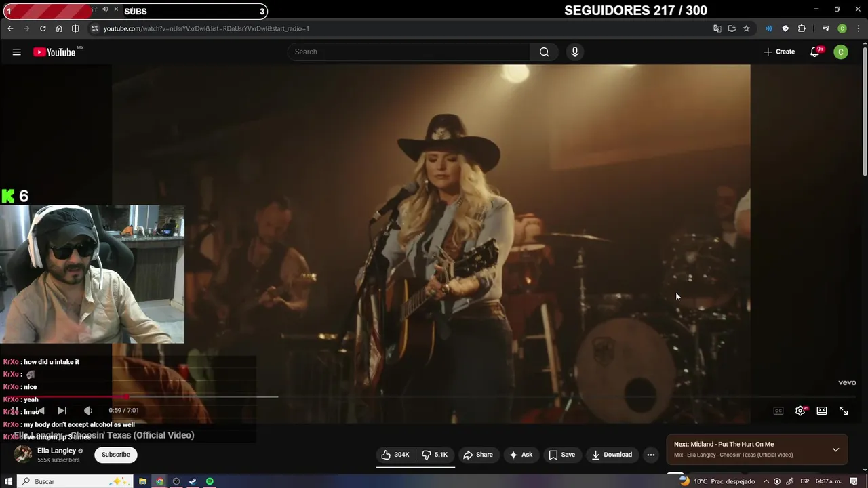Focus the YouTube Search field
Screen dimensions: 868x488
409,52
